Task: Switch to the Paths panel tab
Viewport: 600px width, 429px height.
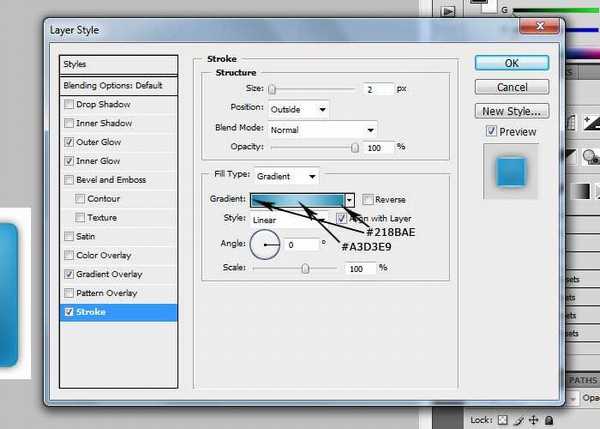Action: pyautogui.click(x=584, y=380)
